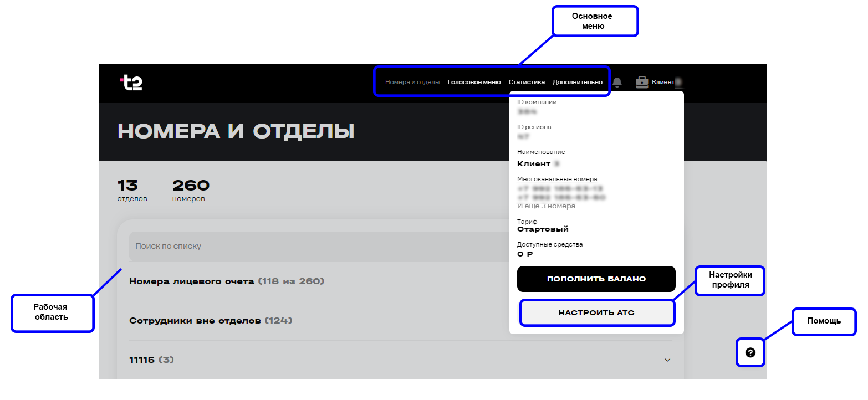Screen dimensions: 868x400
Task: Open notifications bell icon
Action: point(617,83)
